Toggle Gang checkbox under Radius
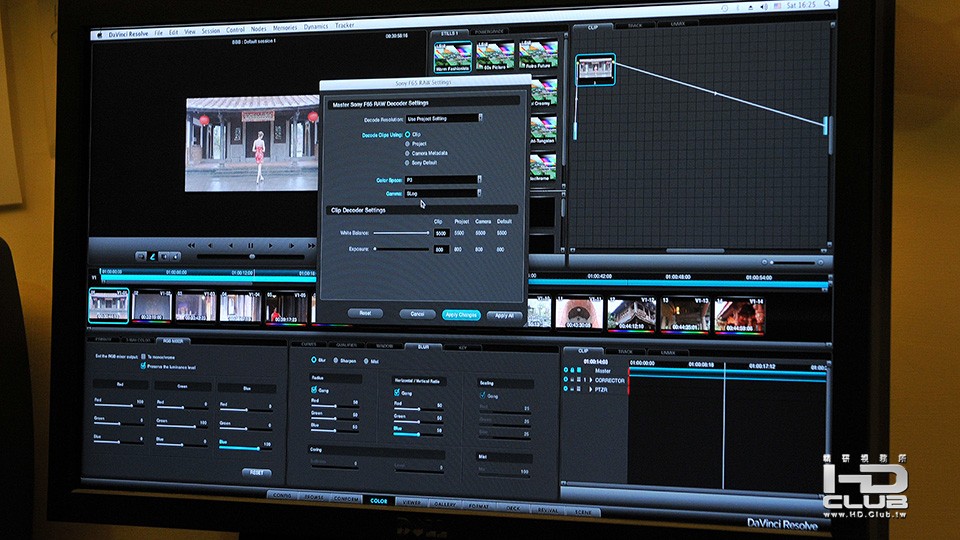The width and height of the screenshot is (960, 540). [x=314, y=389]
